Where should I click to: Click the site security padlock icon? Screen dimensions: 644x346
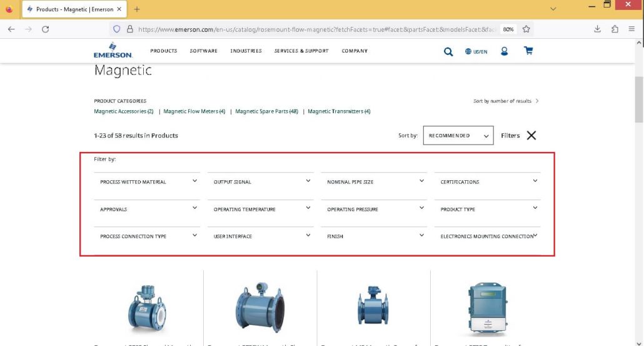[130, 29]
